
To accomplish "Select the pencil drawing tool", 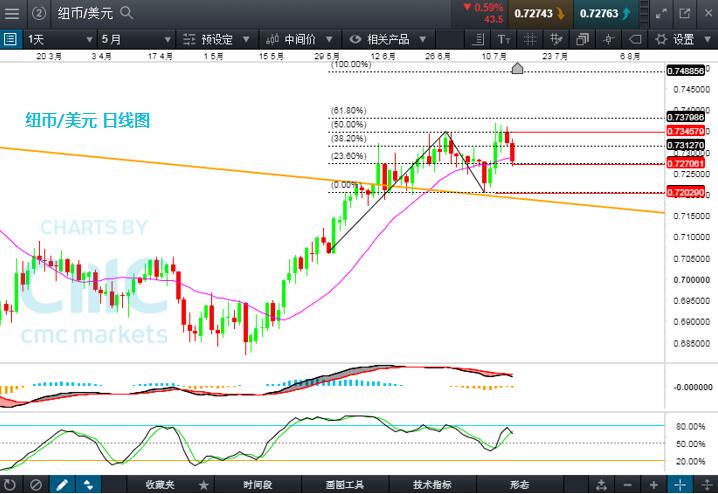I will pyautogui.click(x=62, y=485).
